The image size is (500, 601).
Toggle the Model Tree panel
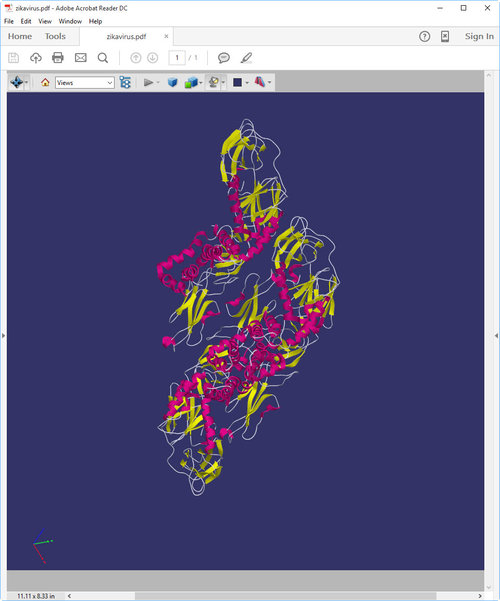[x=125, y=82]
